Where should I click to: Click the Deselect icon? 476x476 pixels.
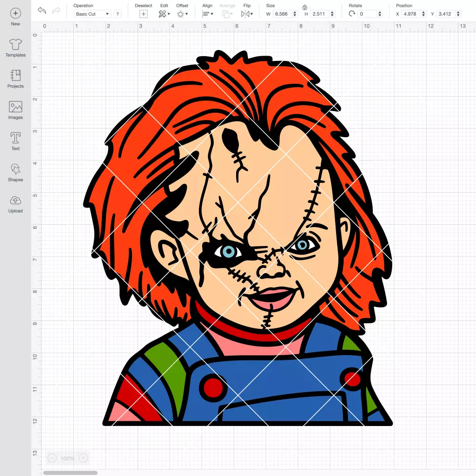pyautogui.click(x=143, y=14)
